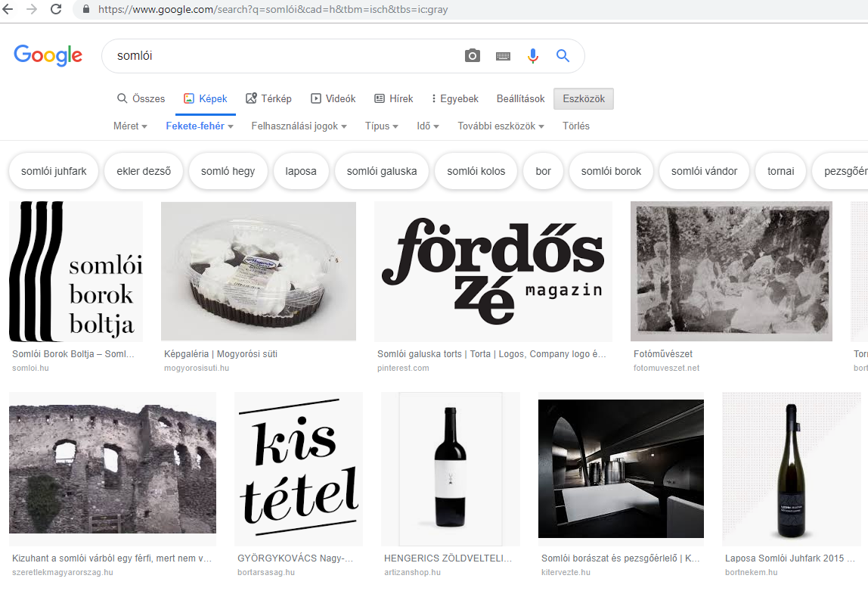Open the Hírek tab
The image size is (868, 591).
pyautogui.click(x=394, y=98)
